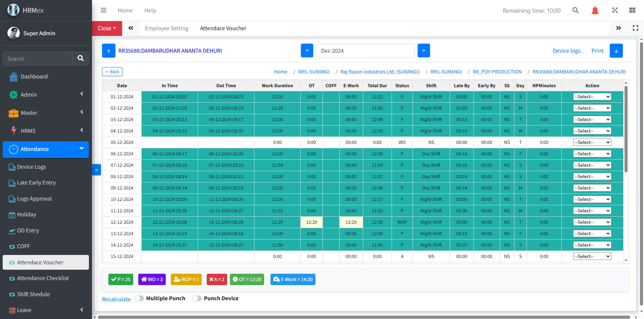Click the fullscreen expand arrows icon

pyautogui.click(x=614, y=10)
